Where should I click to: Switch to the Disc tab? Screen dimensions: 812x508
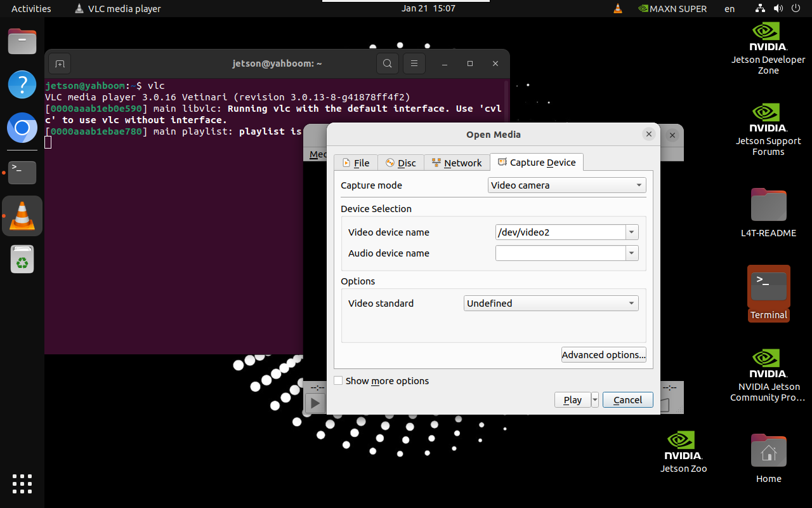pos(401,163)
